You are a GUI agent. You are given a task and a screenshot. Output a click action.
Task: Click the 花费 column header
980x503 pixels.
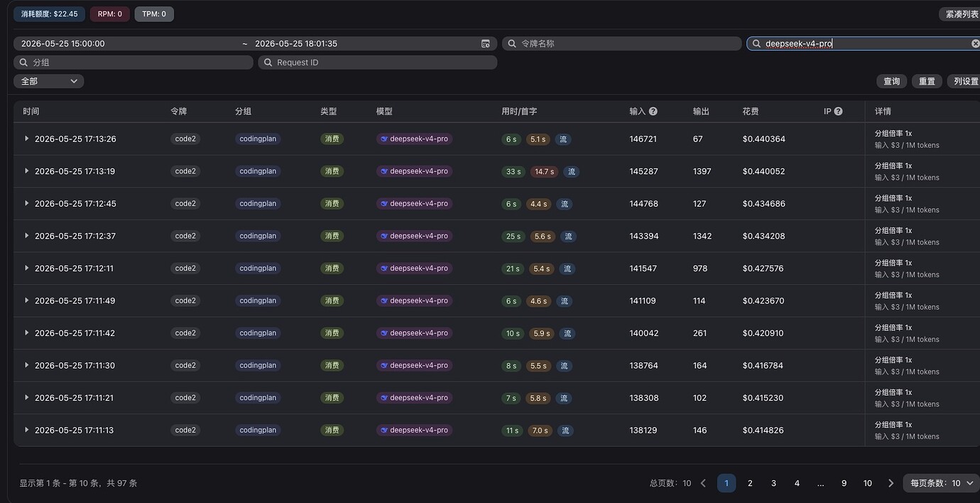(x=751, y=112)
